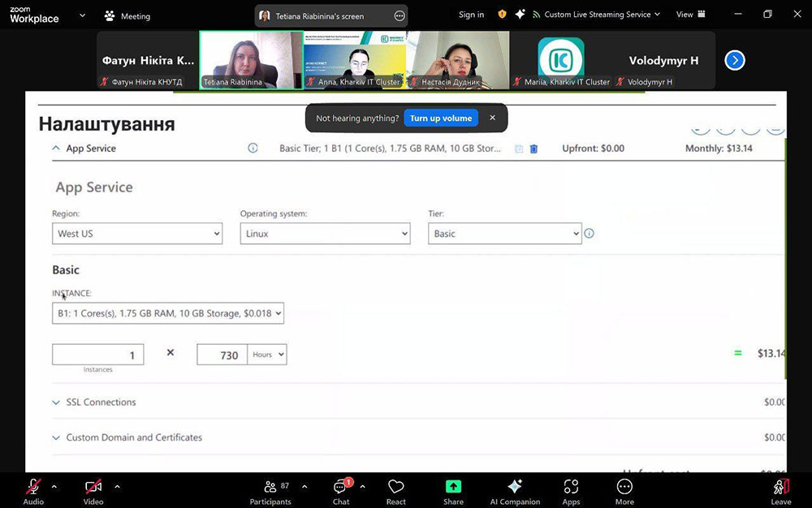Open the Zoom Workplace dropdown arrow
This screenshot has width=812, height=508.
[x=82, y=15]
